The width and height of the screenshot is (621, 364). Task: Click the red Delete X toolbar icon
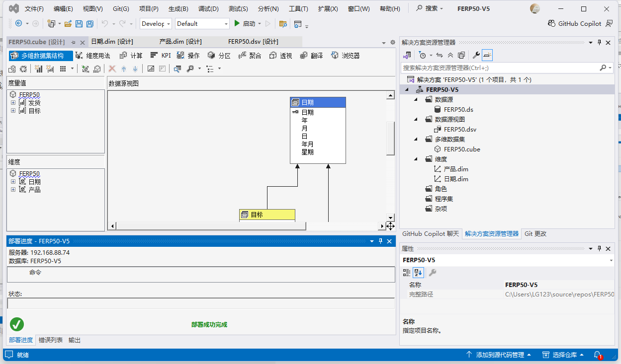(x=112, y=69)
